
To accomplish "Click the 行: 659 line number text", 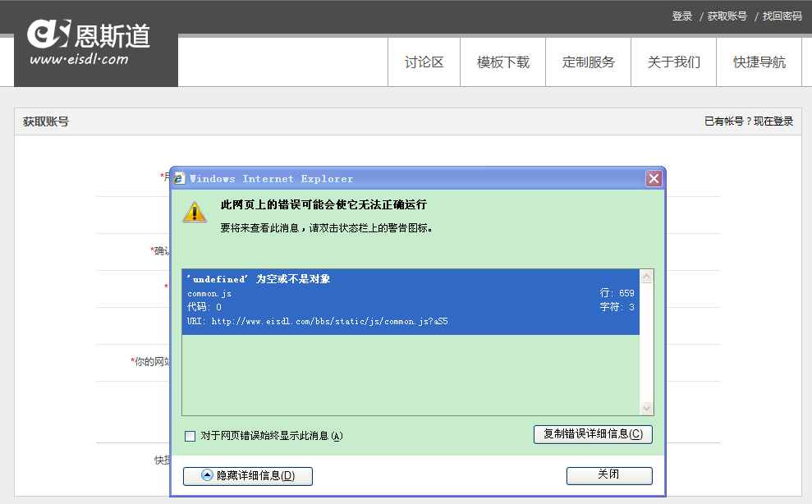I will (x=617, y=293).
